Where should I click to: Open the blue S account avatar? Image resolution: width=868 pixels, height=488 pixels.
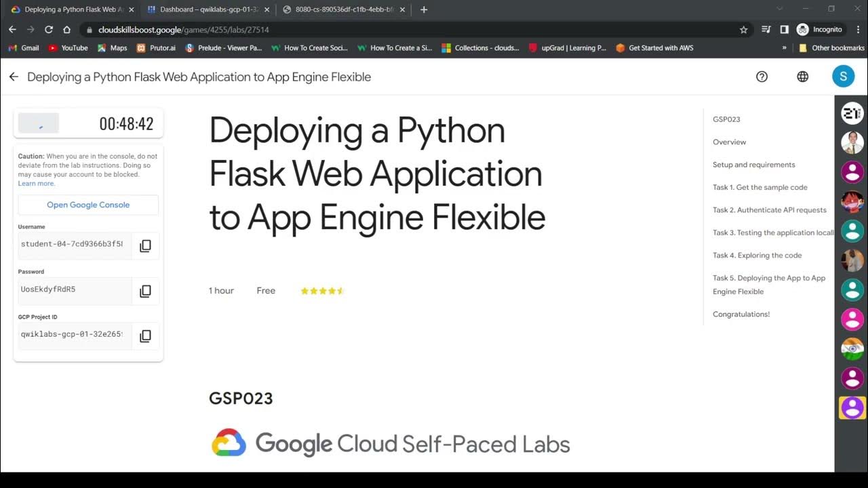click(843, 77)
